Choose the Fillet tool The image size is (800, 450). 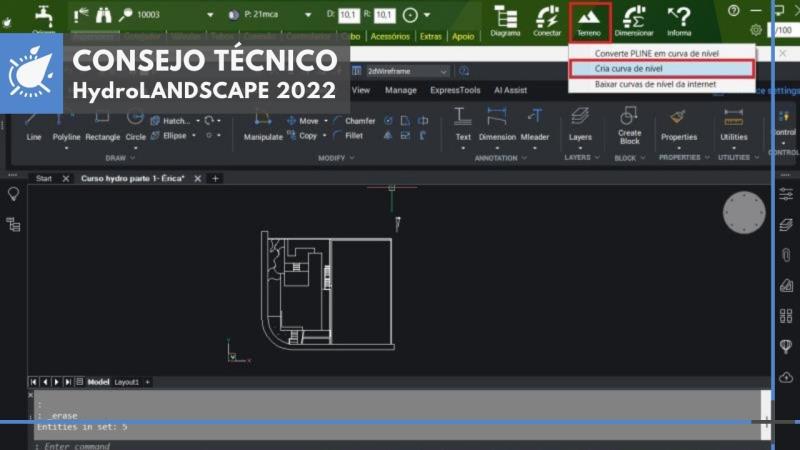pyautogui.click(x=348, y=136)
